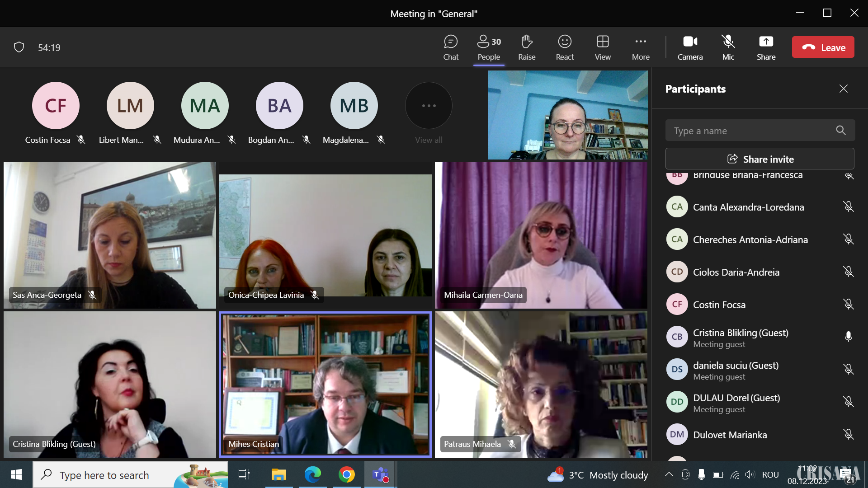Open the React emoji options
Viewport: 868px width, 488px height.
(x=565, y=47)
